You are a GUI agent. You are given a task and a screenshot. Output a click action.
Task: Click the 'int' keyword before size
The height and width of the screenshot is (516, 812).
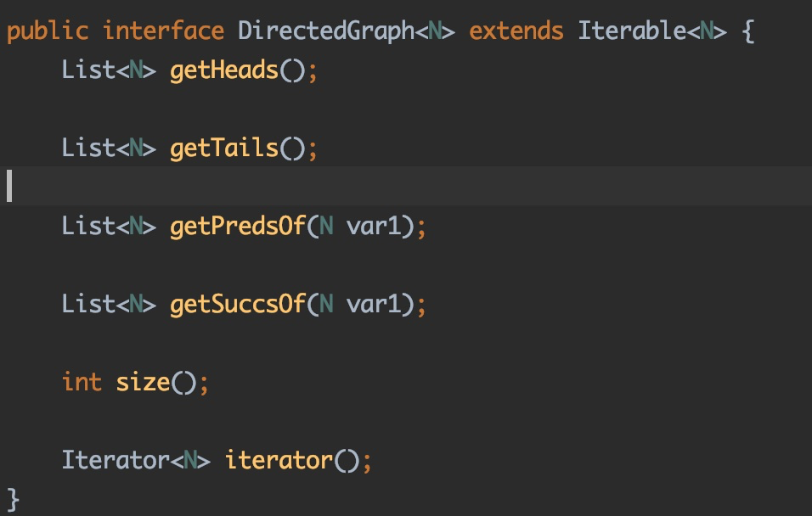point(82,382)
